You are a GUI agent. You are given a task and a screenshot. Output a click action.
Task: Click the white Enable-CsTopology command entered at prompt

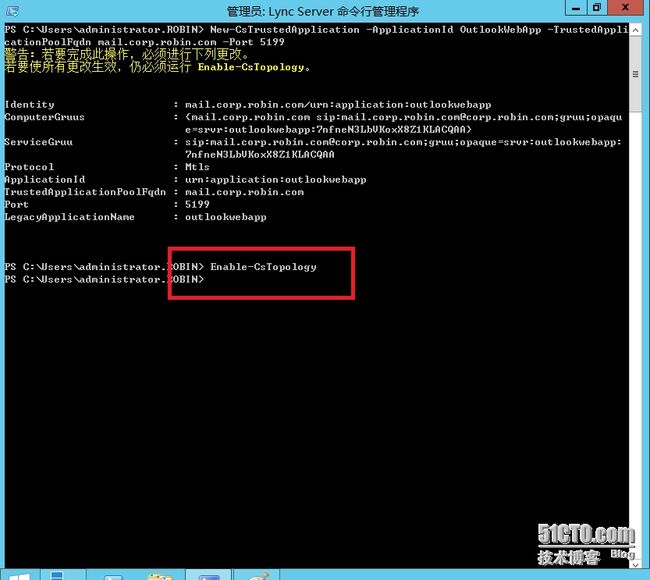coord(264,267)
